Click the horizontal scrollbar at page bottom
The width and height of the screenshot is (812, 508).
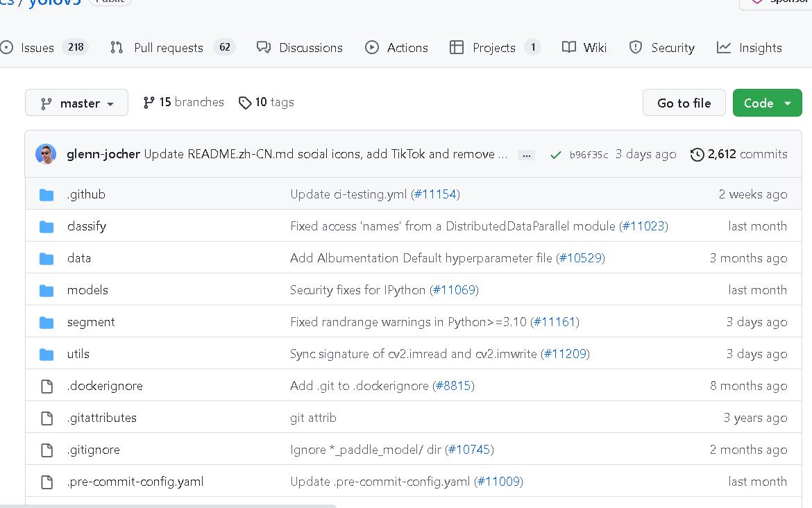(x=169, y=506)
